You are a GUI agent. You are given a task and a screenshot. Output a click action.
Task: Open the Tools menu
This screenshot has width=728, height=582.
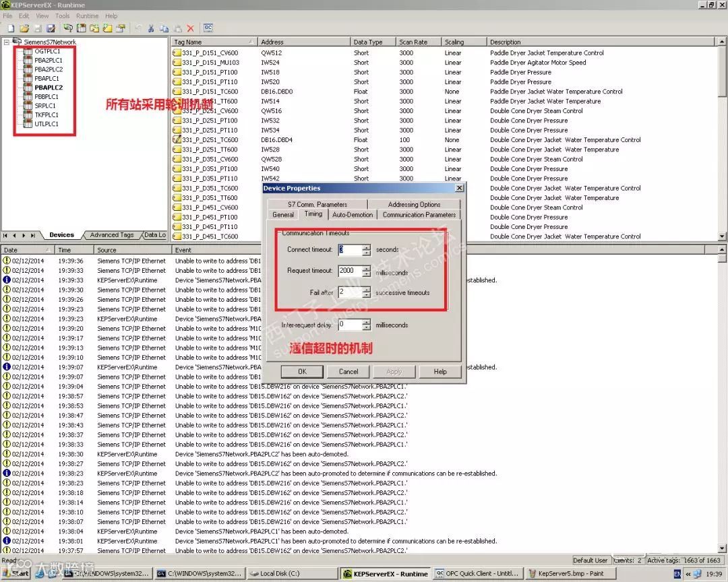[62, 15]
